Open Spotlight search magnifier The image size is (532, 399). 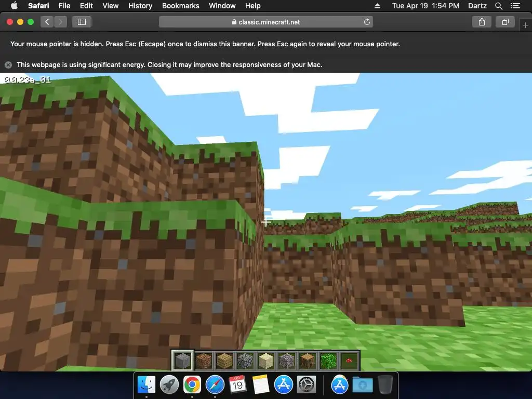pos(498,6)
